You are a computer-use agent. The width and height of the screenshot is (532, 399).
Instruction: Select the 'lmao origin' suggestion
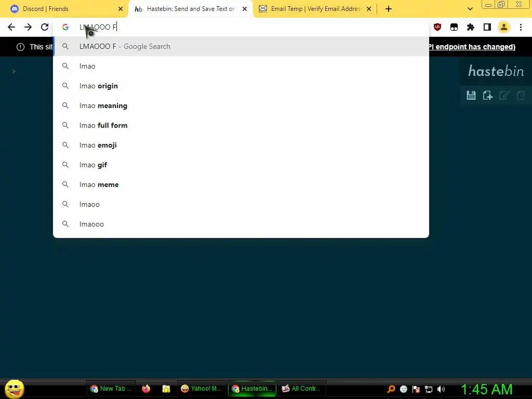(x=241, y=86)
